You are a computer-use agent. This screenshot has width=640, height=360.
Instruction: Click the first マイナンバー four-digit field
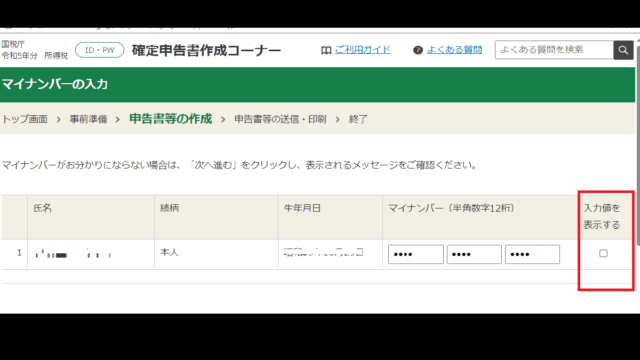click(416, 254)
